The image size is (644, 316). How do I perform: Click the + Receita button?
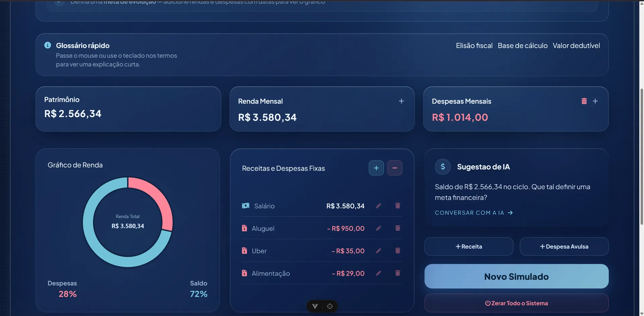[x=469, y=247]
